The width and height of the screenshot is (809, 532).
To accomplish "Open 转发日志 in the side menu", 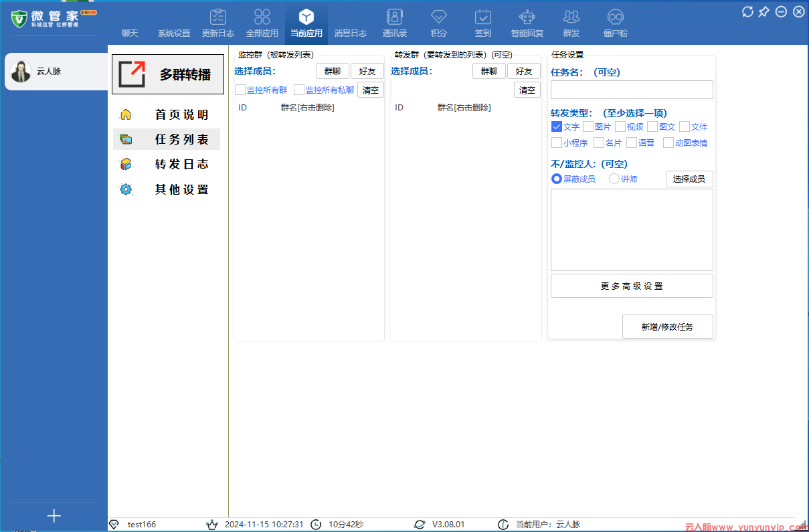I will click(181, 165).
